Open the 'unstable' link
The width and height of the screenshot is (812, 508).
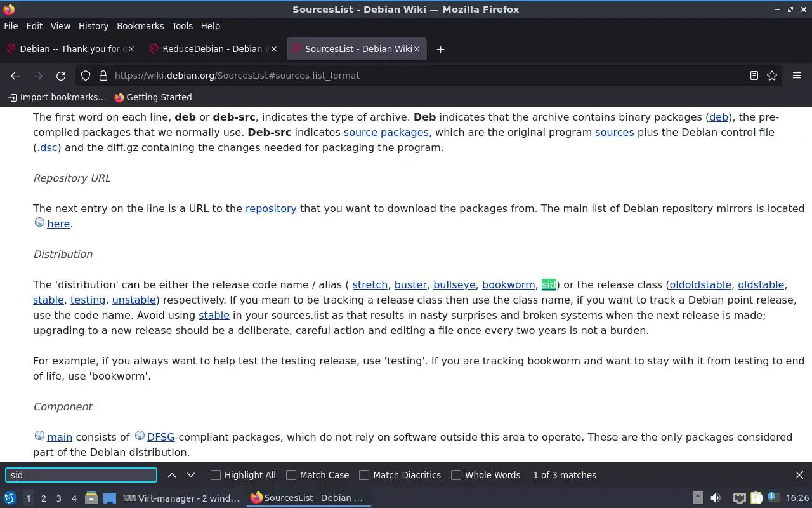click(x=134, y=300)
